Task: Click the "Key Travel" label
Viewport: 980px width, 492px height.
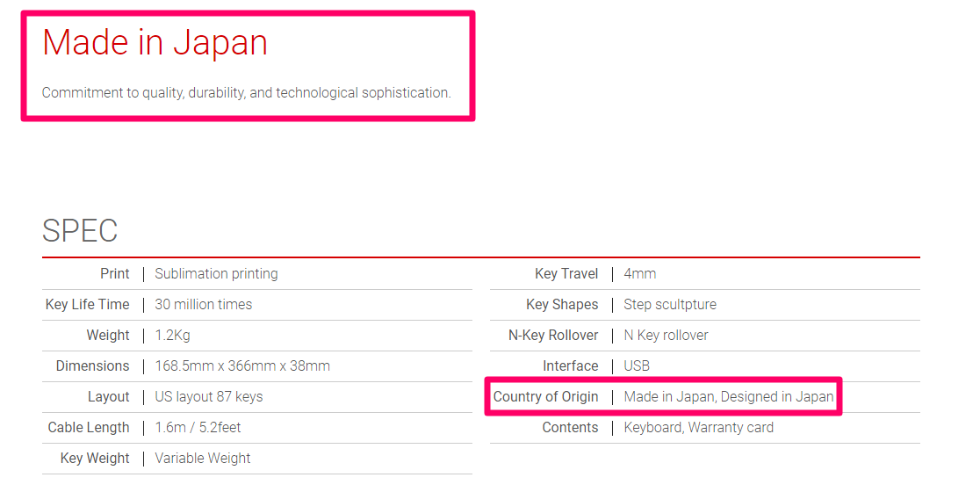Action: click(x=566, y=274)
